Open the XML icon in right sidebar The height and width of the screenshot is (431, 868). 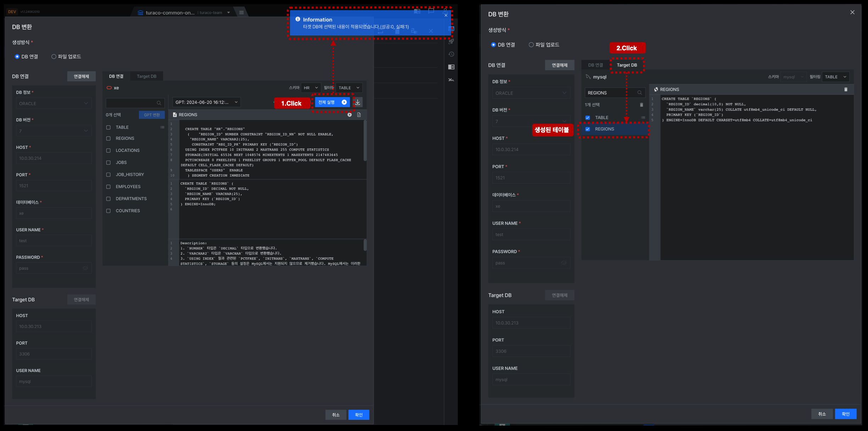tap(451, 80)
